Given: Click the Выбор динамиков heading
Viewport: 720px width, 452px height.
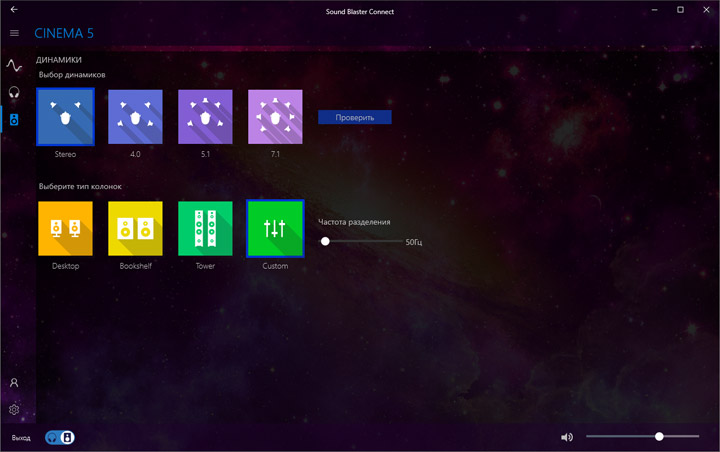Looking at the screenshot, I should pyautogui.click(x=72, y=75).
